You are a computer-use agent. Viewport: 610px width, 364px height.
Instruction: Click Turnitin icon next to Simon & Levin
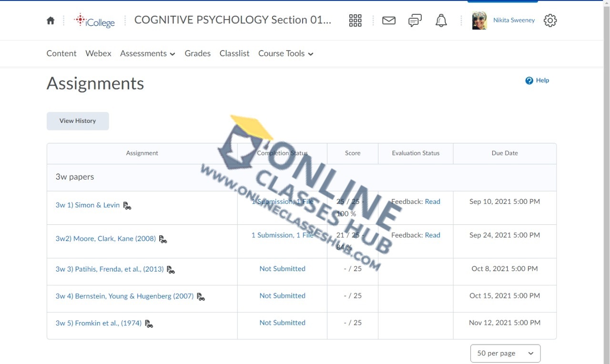click(x=127, y=206)
